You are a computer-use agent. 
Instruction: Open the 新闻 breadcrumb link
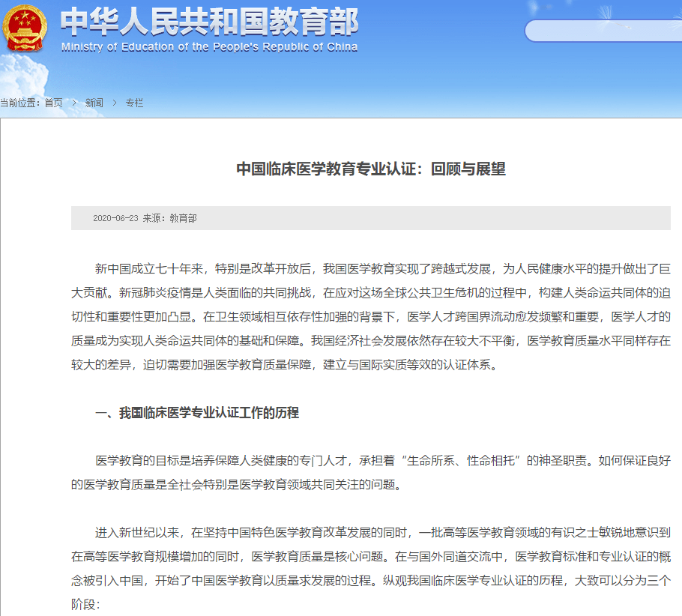point(94,104)
